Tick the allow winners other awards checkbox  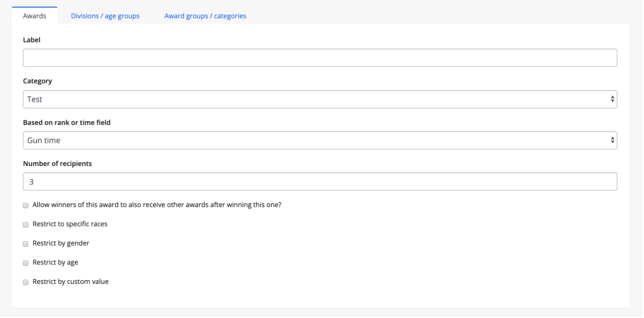(x=25, y=206)
